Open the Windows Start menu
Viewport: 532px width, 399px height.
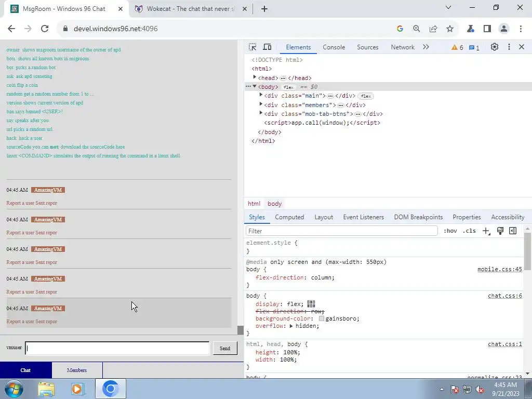[14, 389]
